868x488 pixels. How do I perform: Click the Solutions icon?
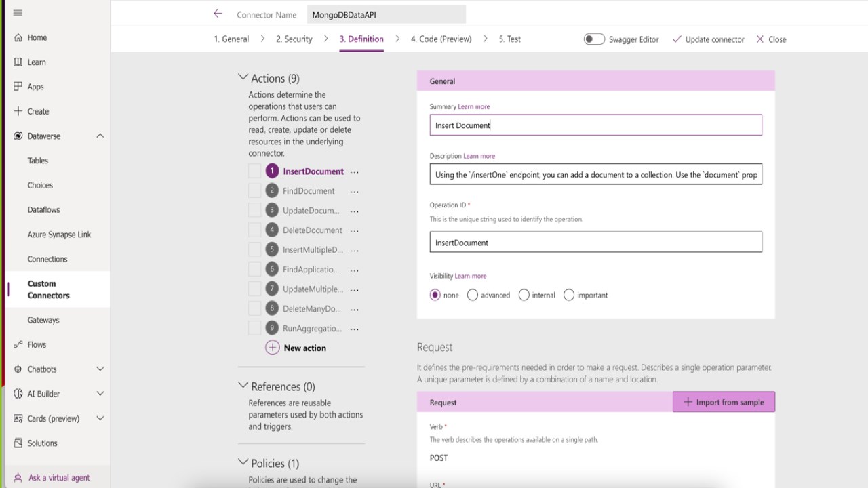18,443
